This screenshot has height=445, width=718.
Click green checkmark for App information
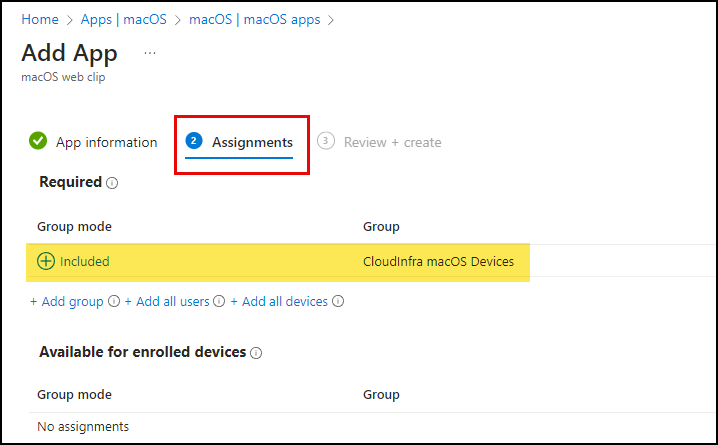click(38, 141)
